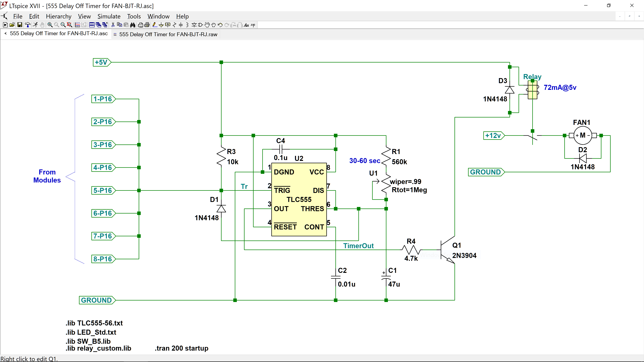Run the simulation with the running-man icon
Image resolution: width=644 pixels, height=362 pixels.
[35, 25]
